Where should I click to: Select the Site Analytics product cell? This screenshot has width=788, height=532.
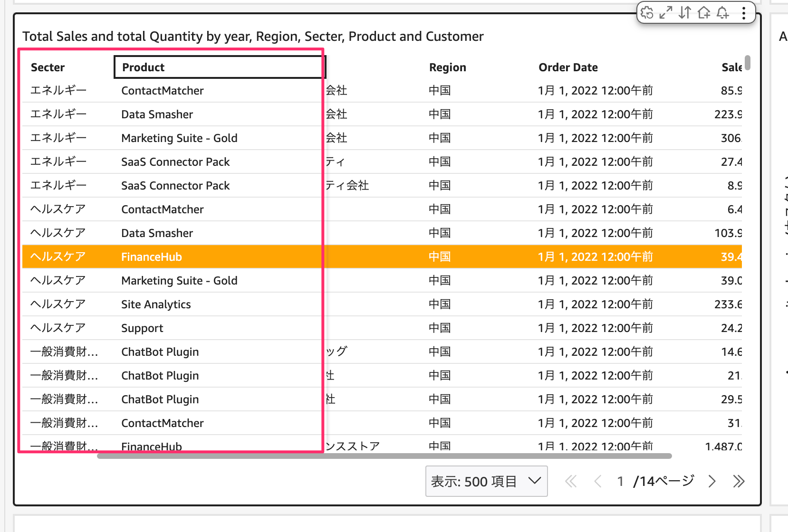[x=156, y=304]
